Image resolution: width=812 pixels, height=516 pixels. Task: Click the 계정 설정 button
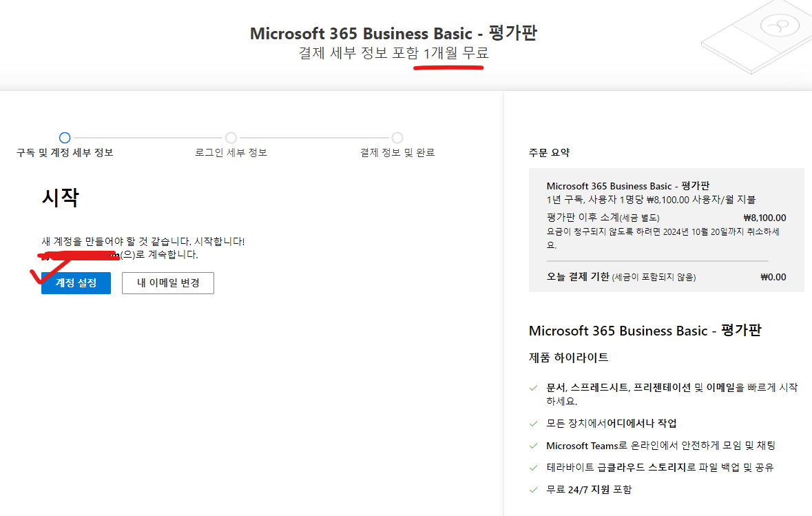(76, 283)
